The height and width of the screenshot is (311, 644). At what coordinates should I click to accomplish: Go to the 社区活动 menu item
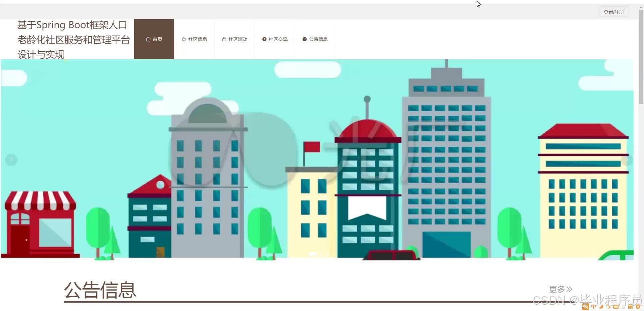point(234,39)
